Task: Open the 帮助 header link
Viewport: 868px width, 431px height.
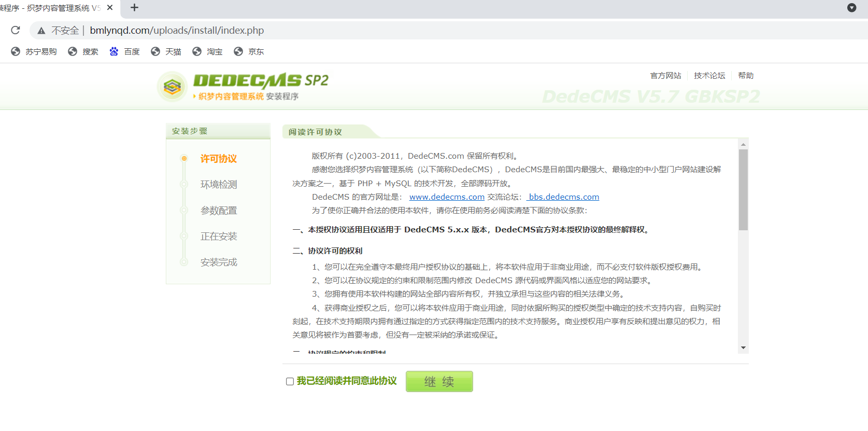Action: coord(746,76)
